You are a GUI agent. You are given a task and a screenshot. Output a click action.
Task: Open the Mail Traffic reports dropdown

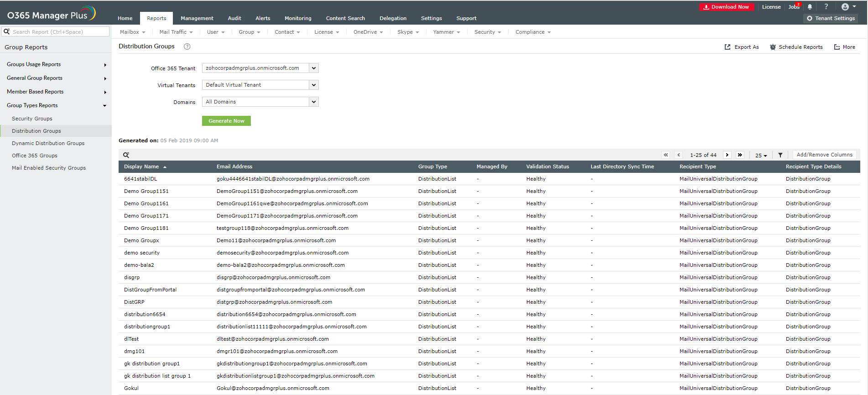click(176, 32)
